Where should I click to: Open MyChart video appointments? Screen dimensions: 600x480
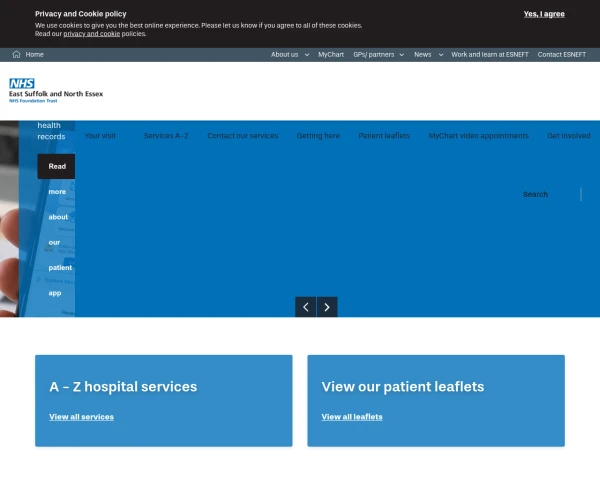(478, 136)
